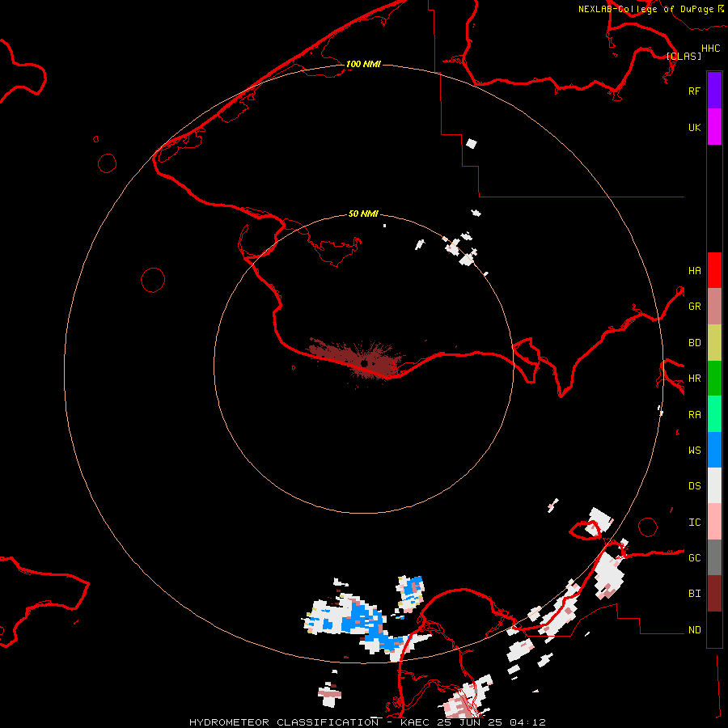Click the RF purple legend color swatch

[714, 91]
